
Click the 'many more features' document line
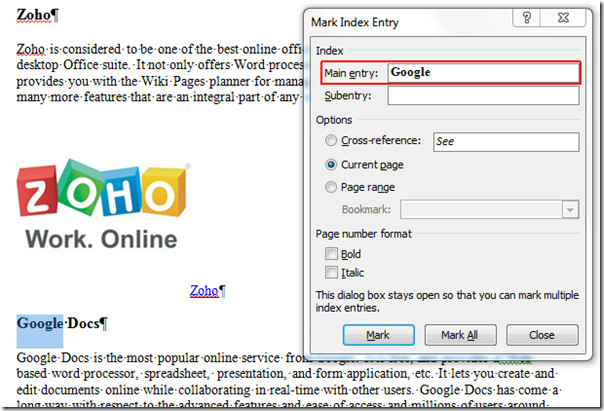[158, 97]
